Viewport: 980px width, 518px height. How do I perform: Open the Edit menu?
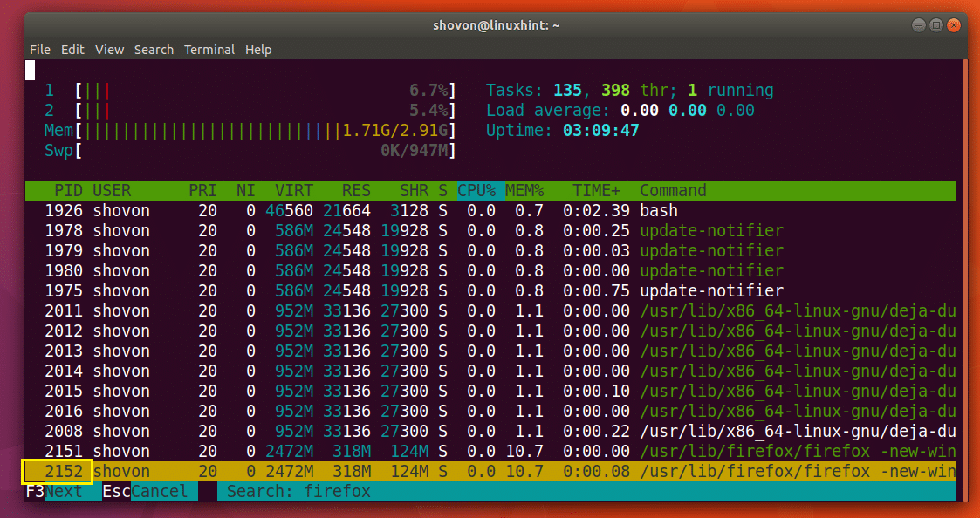pyautogui.click(x=72, y=50)
